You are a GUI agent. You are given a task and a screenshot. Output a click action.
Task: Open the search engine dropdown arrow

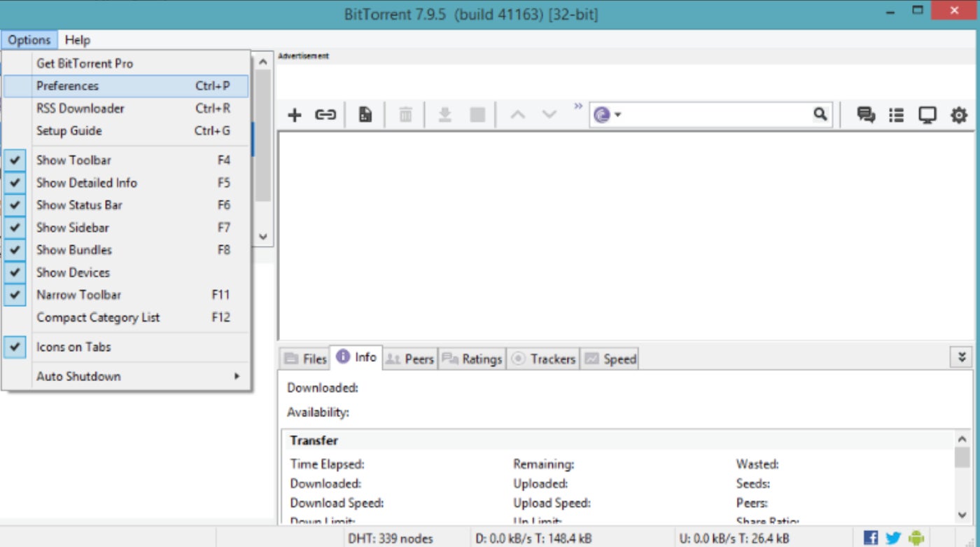(617, 115)
